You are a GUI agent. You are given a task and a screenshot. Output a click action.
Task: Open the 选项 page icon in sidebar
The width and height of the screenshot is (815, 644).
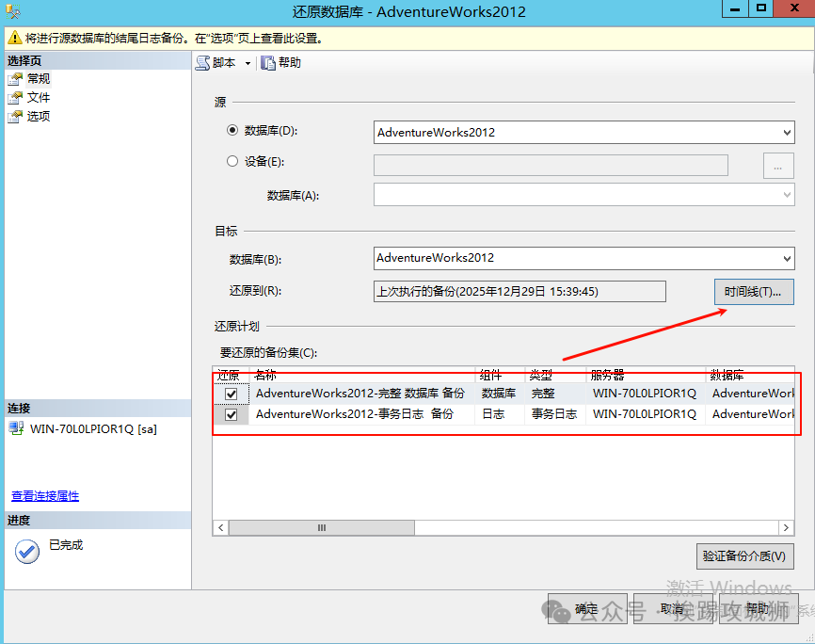15,117
